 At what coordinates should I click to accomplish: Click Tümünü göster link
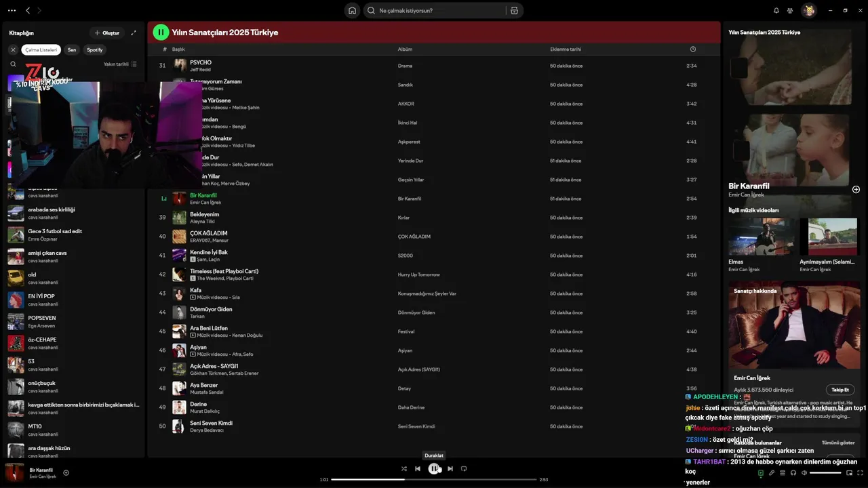pos(838,443)
